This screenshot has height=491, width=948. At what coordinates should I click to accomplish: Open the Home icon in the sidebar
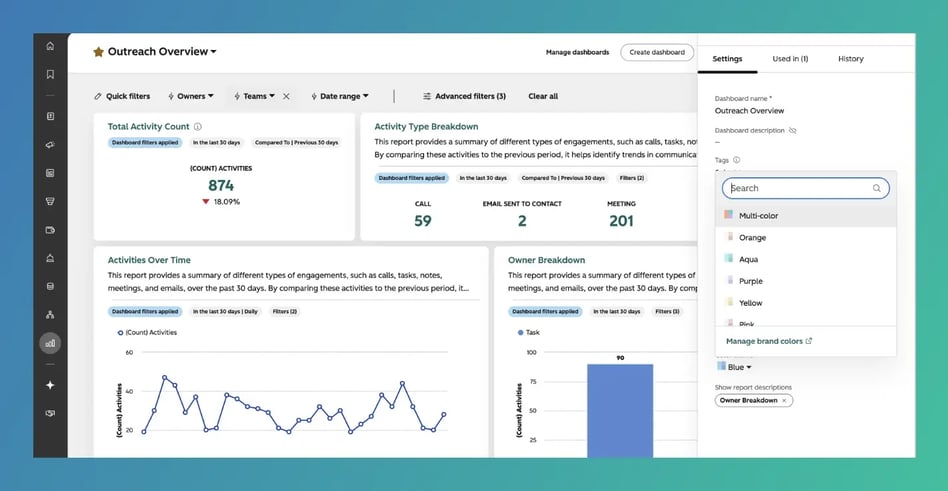[50, 46]
